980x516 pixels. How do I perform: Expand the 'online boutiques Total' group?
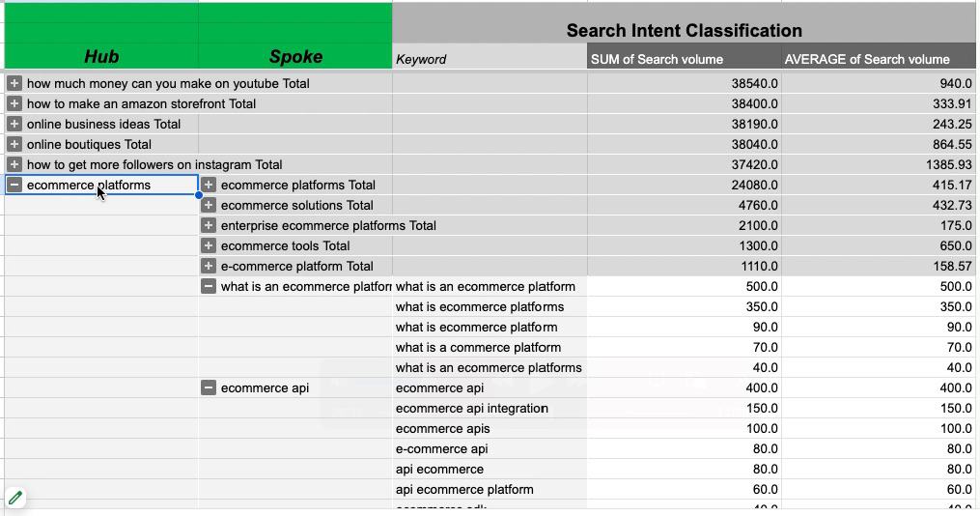[14, 144]
